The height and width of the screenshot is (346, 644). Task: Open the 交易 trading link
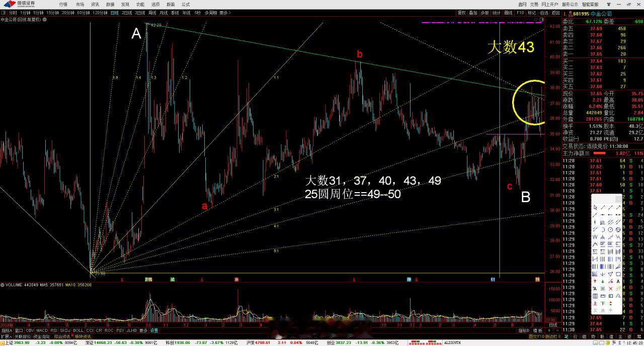point(534,4)
